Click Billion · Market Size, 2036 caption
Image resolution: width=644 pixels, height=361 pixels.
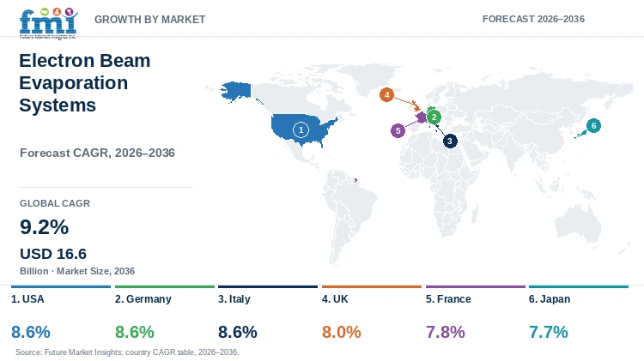(77, 271)
